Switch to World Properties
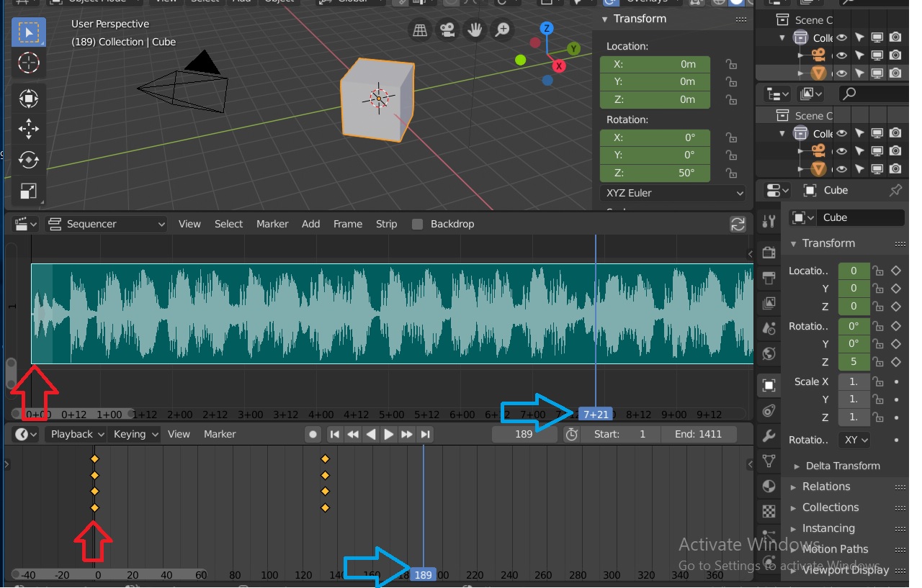 tap(768, 353)
